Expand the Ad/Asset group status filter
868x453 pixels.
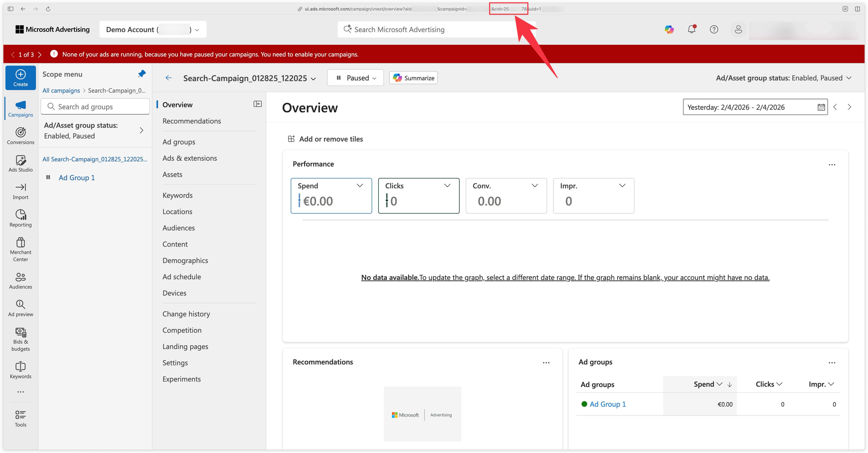[x=849, y=78]
